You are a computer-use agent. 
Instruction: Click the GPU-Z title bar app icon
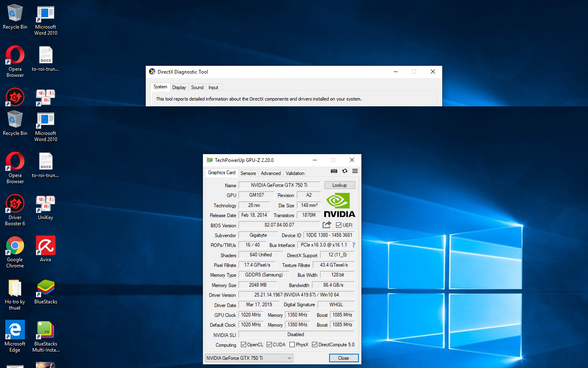click(209, 160)
